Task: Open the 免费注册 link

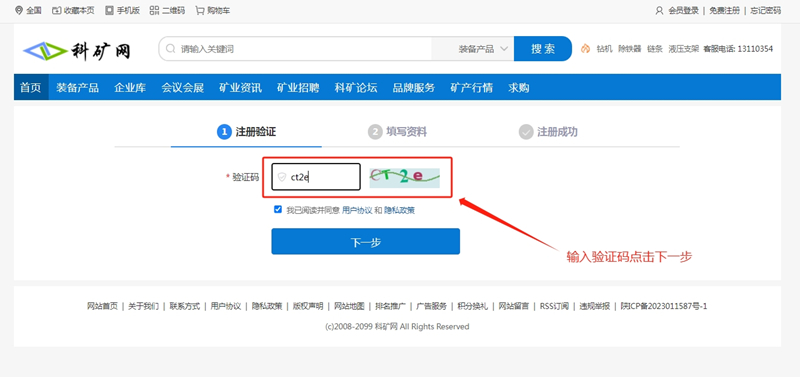Action: tap(724, 10)
